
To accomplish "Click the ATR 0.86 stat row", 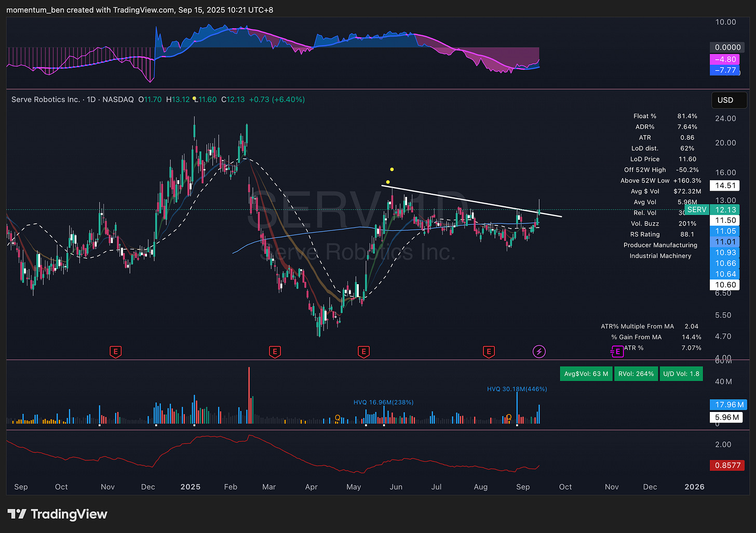I will [667, 138].
